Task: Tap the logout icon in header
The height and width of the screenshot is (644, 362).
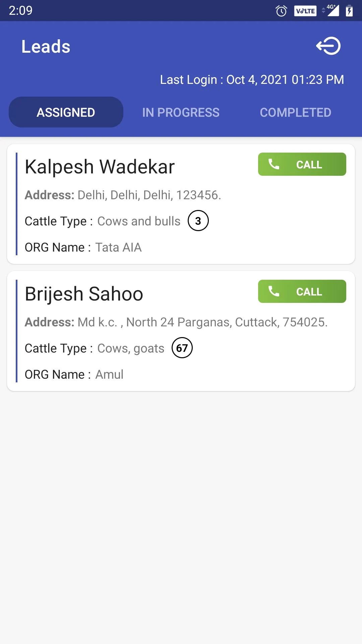Action: (328, 46)
